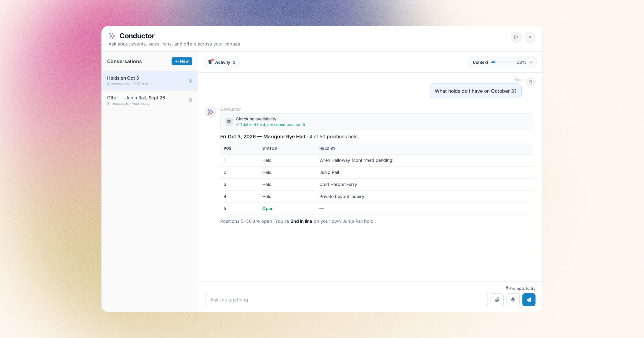Screen dimensions: 644x338
Task: Open Prompts to try suggestions
Action: pos(521,288)
